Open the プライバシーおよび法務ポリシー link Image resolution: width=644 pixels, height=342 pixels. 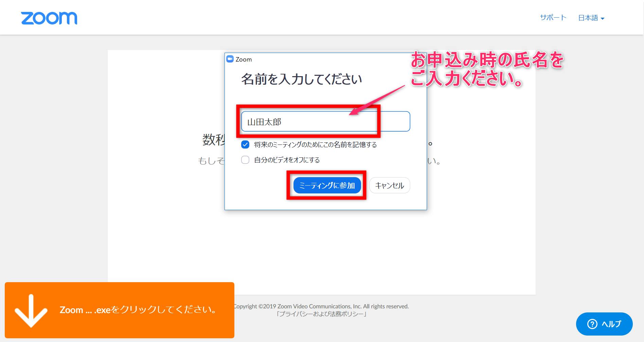coord(321,314)
